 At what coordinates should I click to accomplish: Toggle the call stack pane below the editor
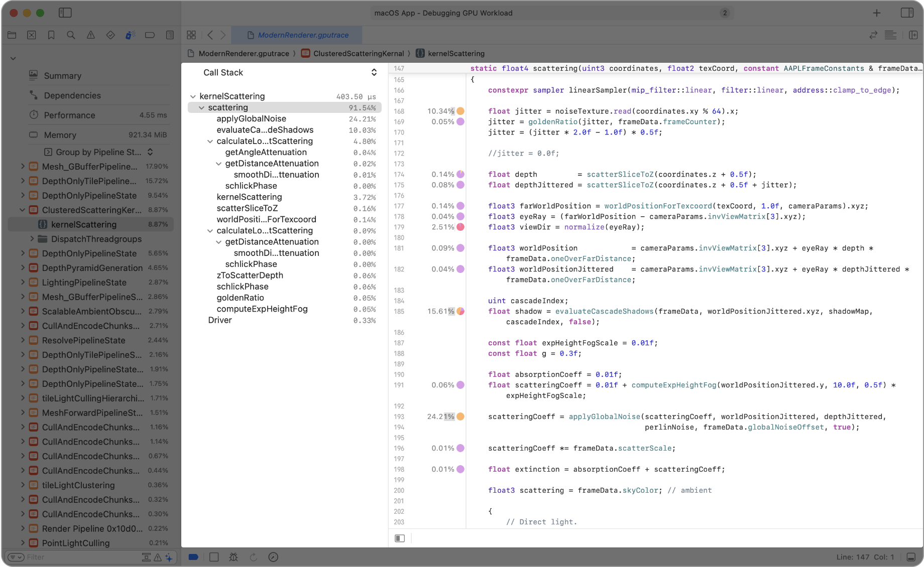400,538
